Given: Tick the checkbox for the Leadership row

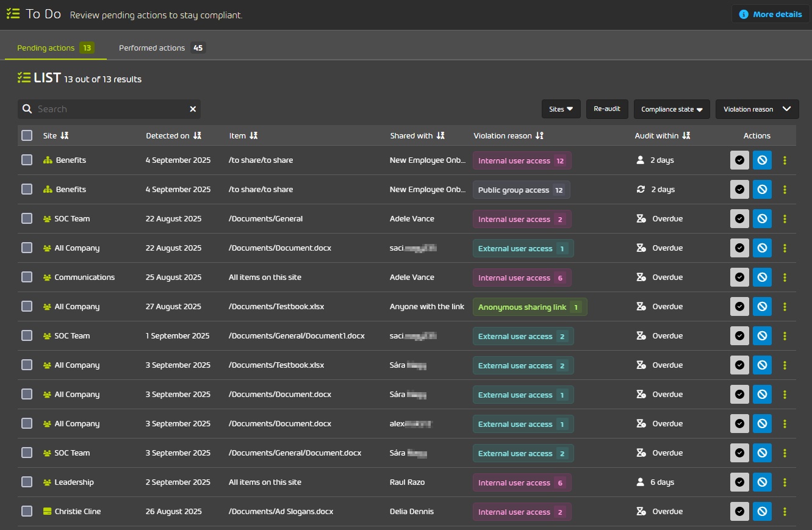Looking at the screenshot, I should (27, 482).
